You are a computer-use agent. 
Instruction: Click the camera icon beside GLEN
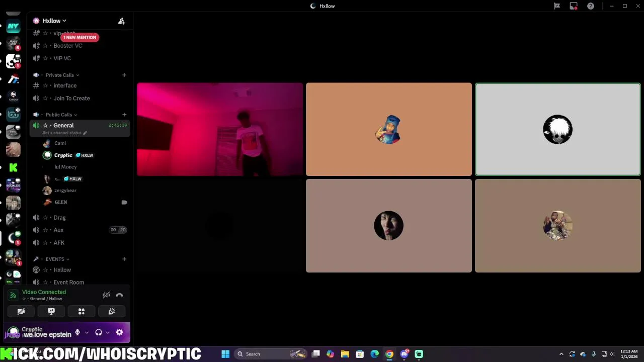[124, 202]
